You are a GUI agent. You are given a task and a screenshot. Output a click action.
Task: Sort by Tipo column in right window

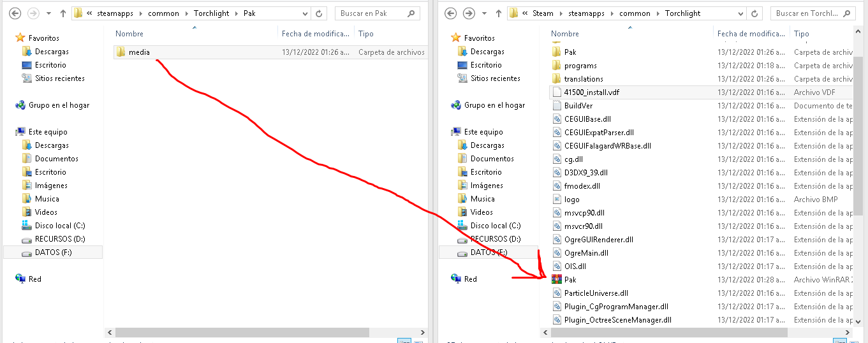802,34
